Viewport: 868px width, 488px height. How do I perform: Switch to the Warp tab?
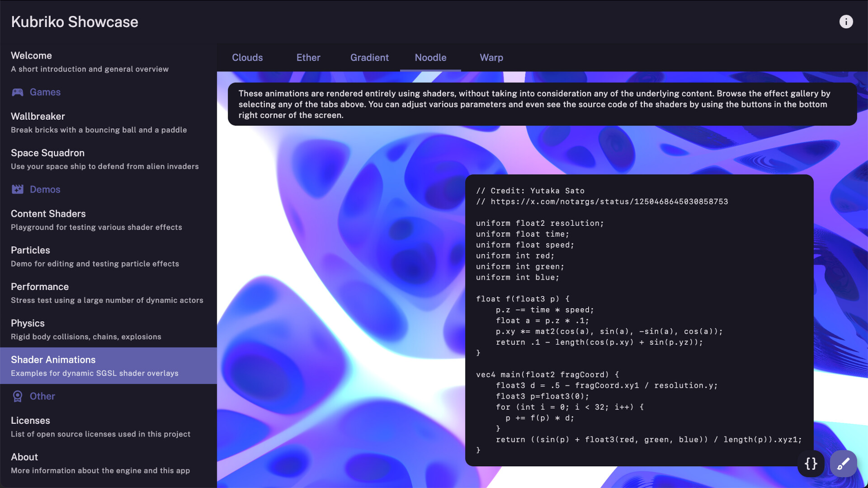pos(491,57)
